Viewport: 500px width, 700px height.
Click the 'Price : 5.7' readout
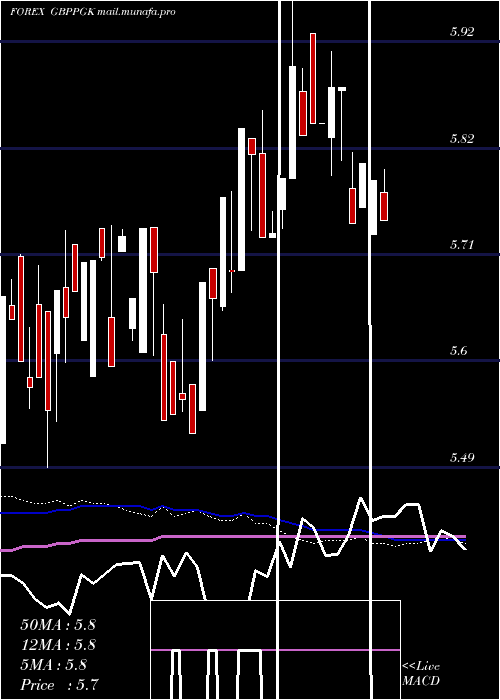59,685
